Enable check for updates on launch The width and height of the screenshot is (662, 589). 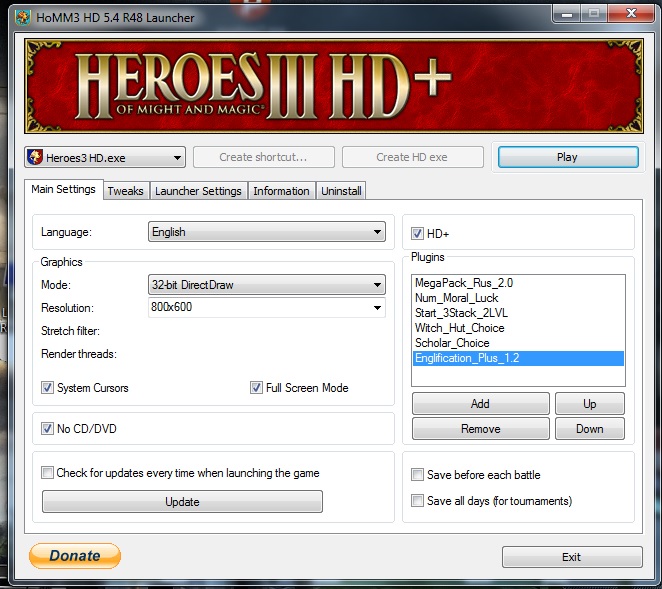coord(47,472)
